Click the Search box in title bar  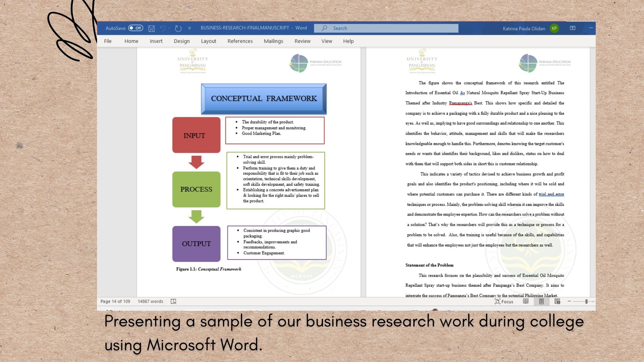pyautogui.click(x=386, y=28)
